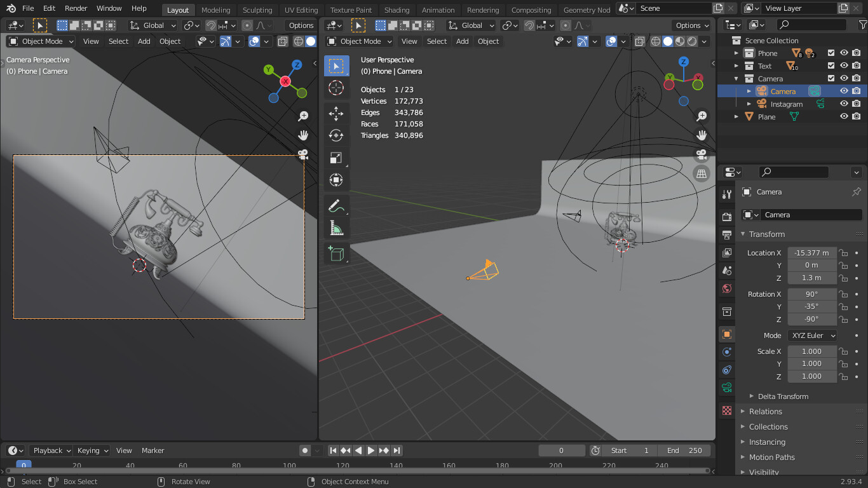The image size is (868, 488).
Task: Open the XYZ Euler rotation mode dropdown
Action: (812, 335)
